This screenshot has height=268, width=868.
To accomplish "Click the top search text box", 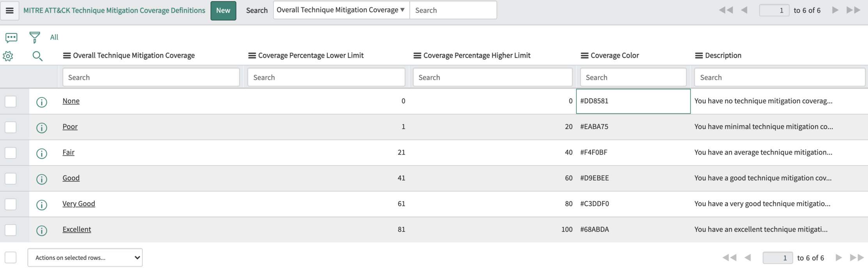I will [453, 10].
